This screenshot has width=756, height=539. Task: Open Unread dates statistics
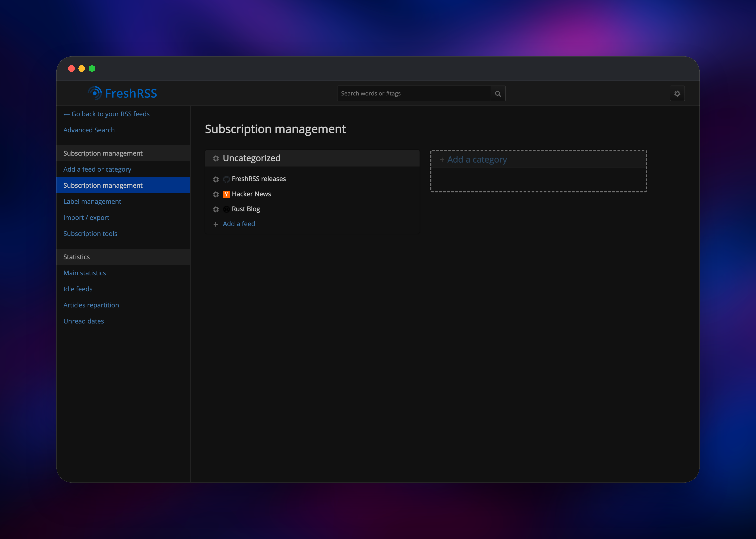(x=84, y=321)
